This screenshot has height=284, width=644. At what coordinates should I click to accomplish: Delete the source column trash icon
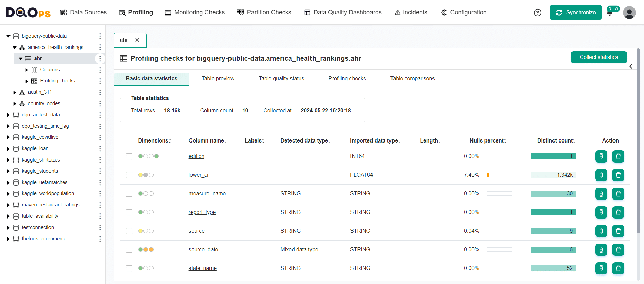(x=618, y=231)
